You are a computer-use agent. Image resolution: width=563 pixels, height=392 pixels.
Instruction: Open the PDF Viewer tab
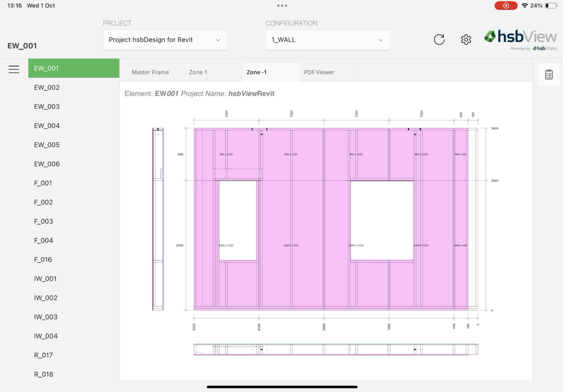click(319, 72)
